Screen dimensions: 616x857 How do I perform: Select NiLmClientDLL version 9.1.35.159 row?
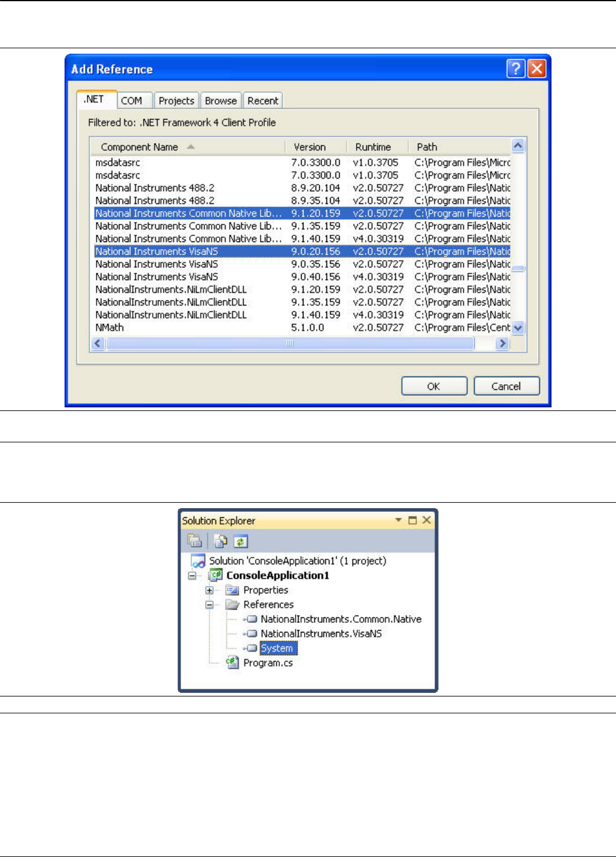click(x=302, y=302)
